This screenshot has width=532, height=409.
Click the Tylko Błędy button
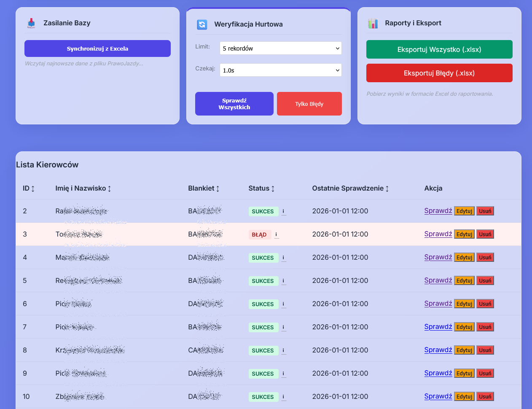[x=309, y=104]
